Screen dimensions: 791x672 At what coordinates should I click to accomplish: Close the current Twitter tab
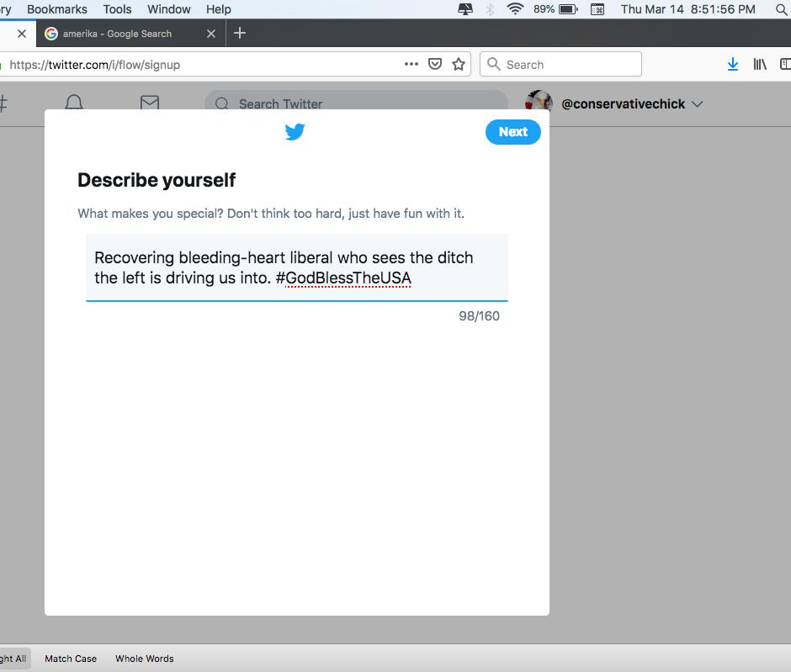coord(22,34)
